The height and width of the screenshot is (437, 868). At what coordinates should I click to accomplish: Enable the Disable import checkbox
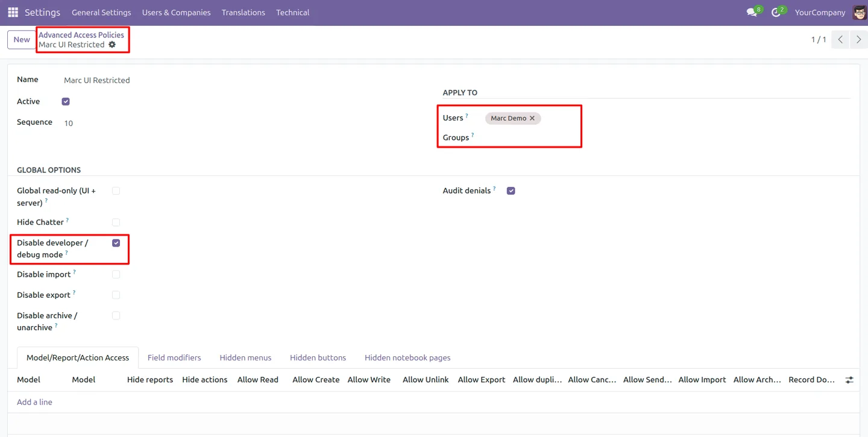[116, 274]
